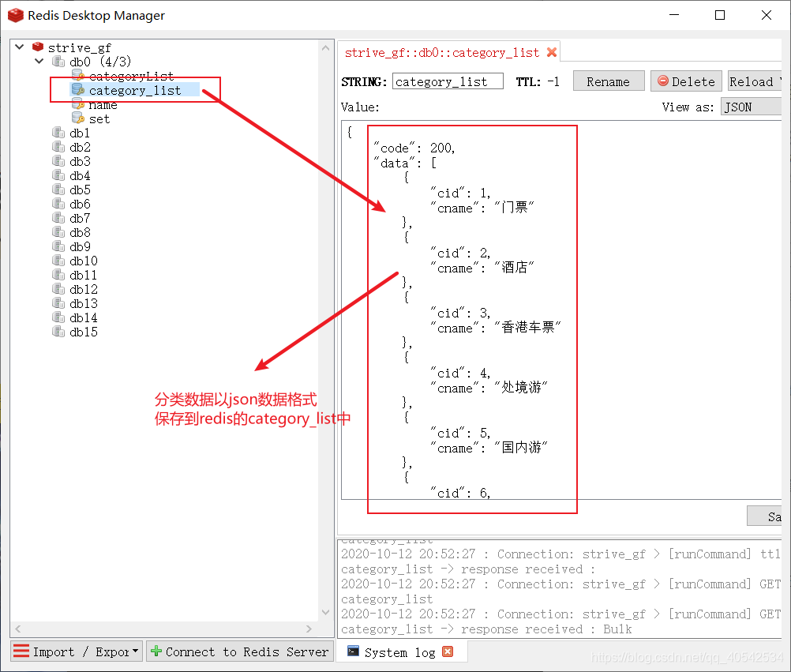Click the "cname": "国内游" line
This screenshot has height=672, width=791.
(489, 448)
